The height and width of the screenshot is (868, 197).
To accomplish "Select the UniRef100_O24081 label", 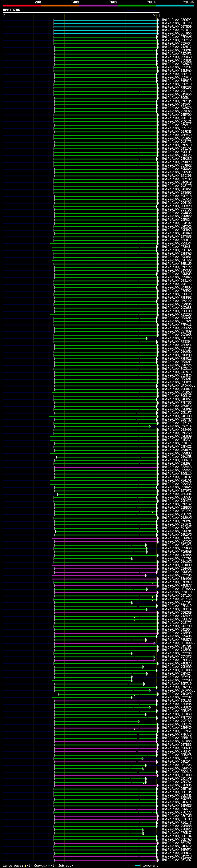I will point(177,568).
